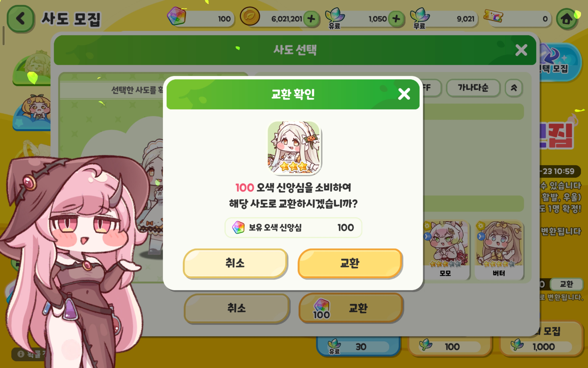The height and width of the screenshot is (368, 588).
Task: Close the 교환 확인 dialog
Action: point(404,94)
